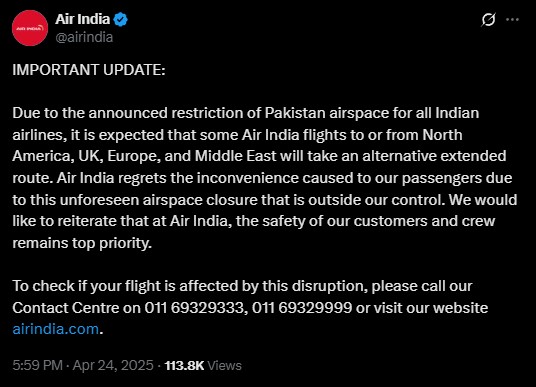Open the Grok explain-post icon
Image resolution: width=536 pixels, height=387 pixels.
[488, 19]
